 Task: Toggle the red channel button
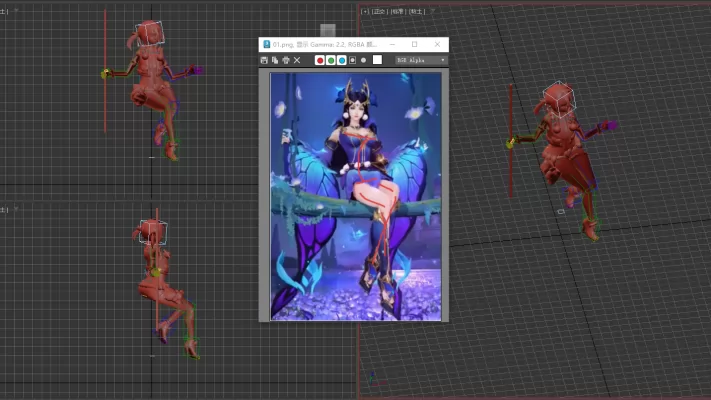coord(320,60)
